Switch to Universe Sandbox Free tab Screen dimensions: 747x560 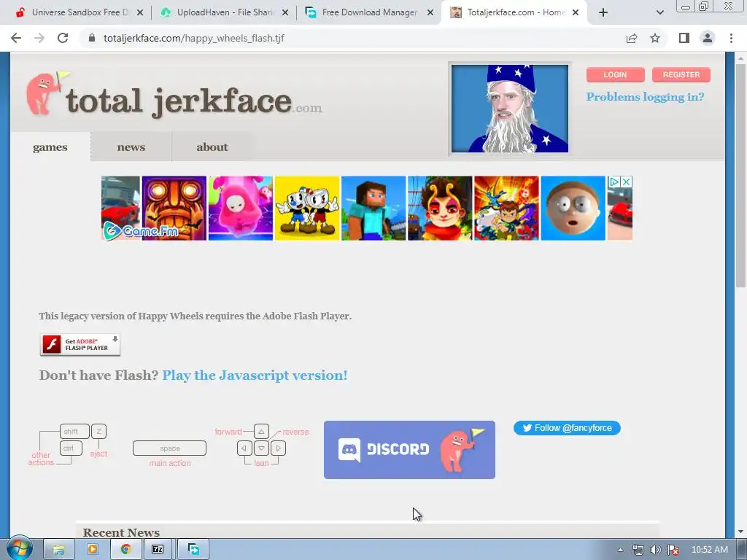point(80,12)
